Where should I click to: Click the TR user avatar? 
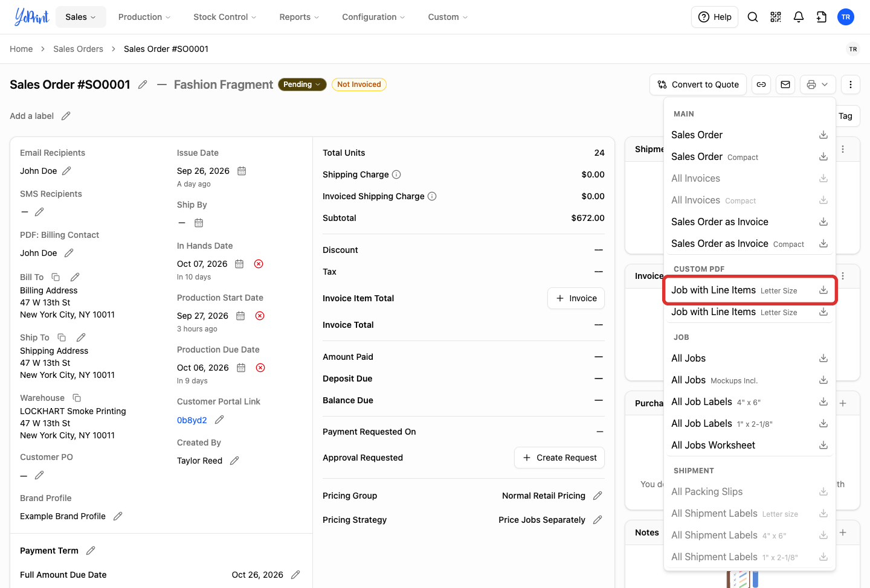click(846, 17)
